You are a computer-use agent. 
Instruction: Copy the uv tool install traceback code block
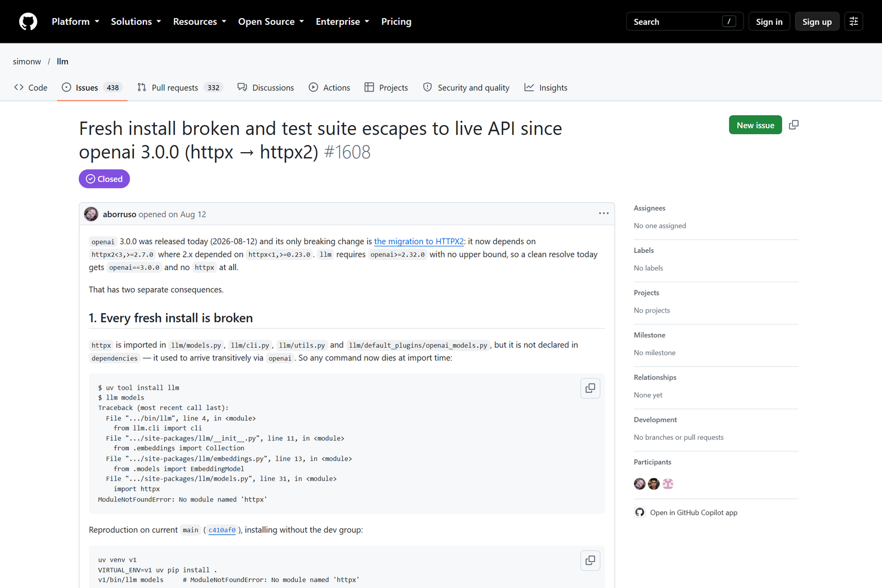590,388
